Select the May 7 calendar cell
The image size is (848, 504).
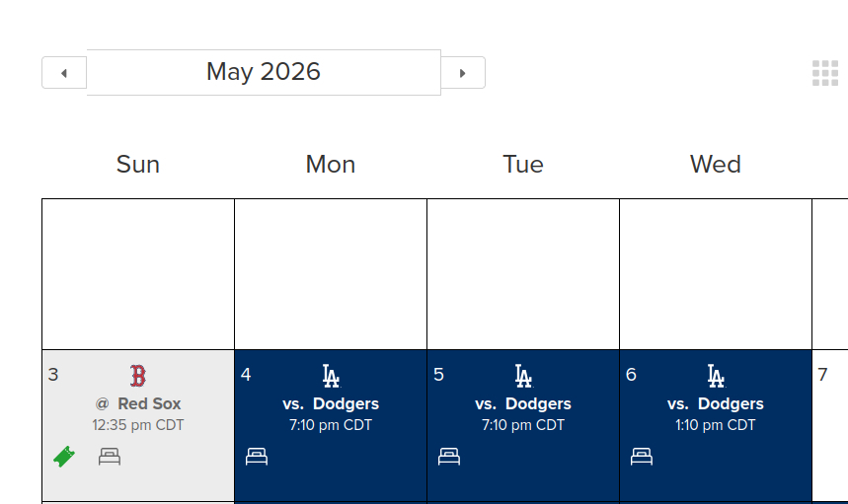pos(829,424)
